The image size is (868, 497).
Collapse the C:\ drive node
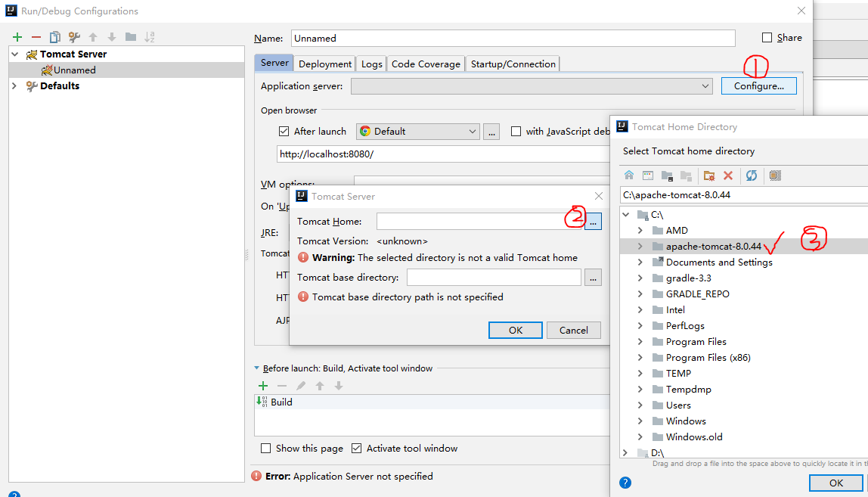pos(625,214)
